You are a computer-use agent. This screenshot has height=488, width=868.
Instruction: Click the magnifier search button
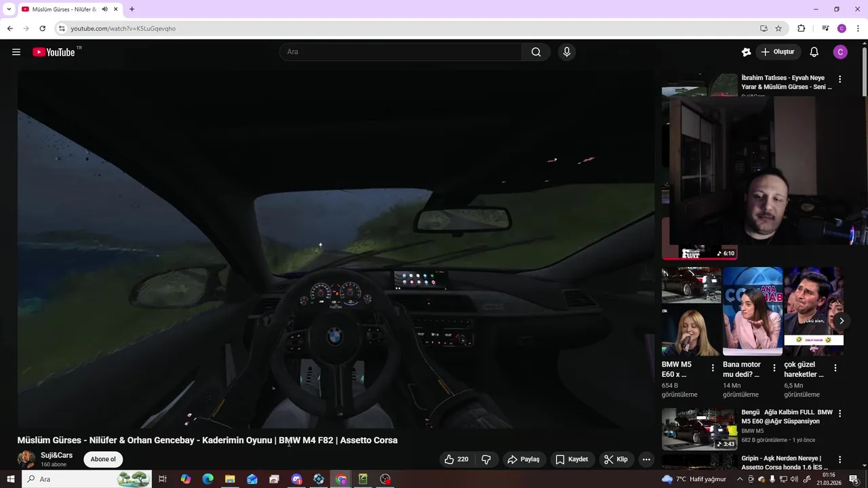(536, 52)
